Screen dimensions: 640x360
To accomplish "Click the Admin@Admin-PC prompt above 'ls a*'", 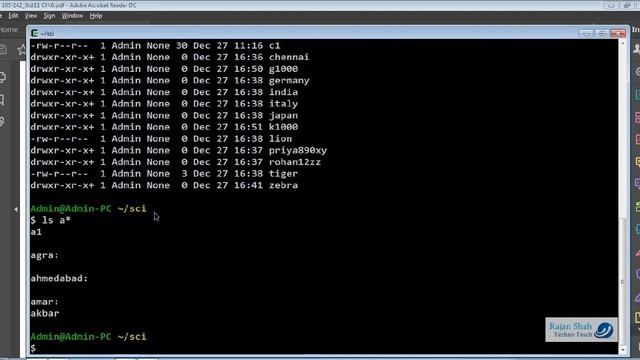I will (x=71, y=209).
